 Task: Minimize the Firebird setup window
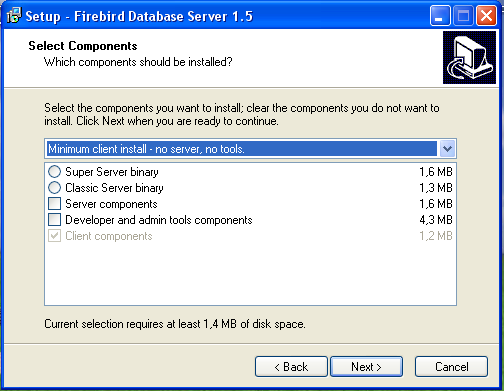point(440,15)
